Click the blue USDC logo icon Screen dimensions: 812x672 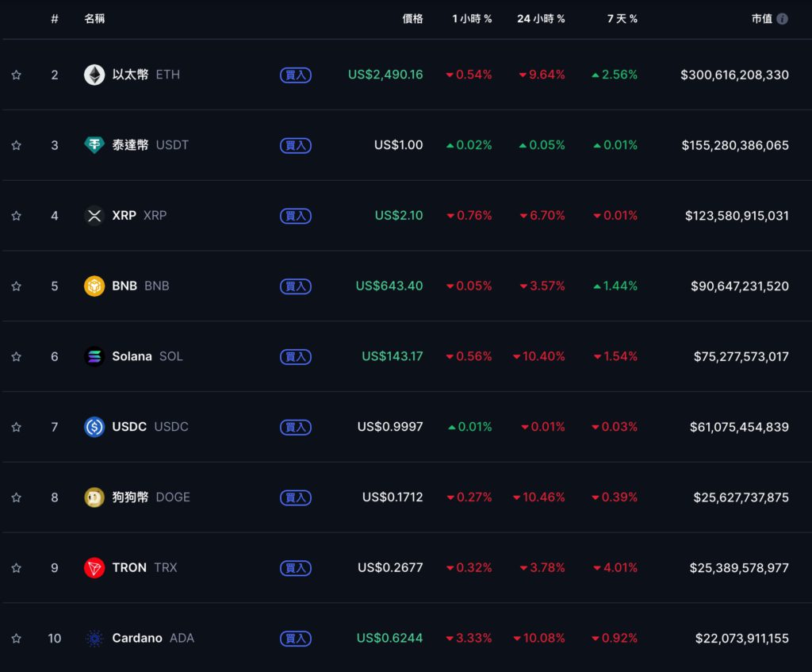click(94, 427)
